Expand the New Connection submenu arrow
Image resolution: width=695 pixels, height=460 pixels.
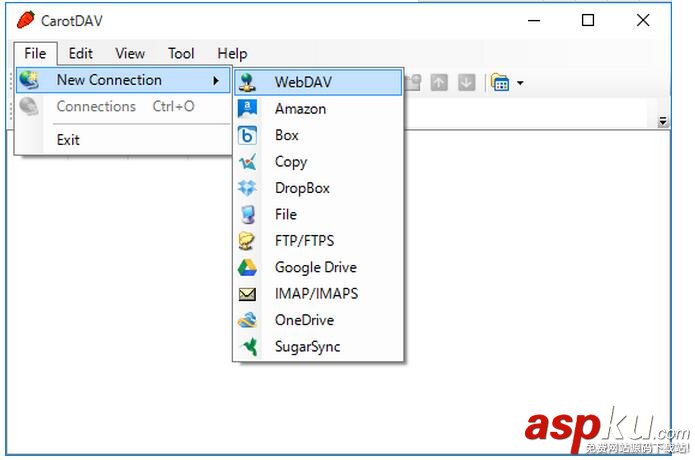216,81
